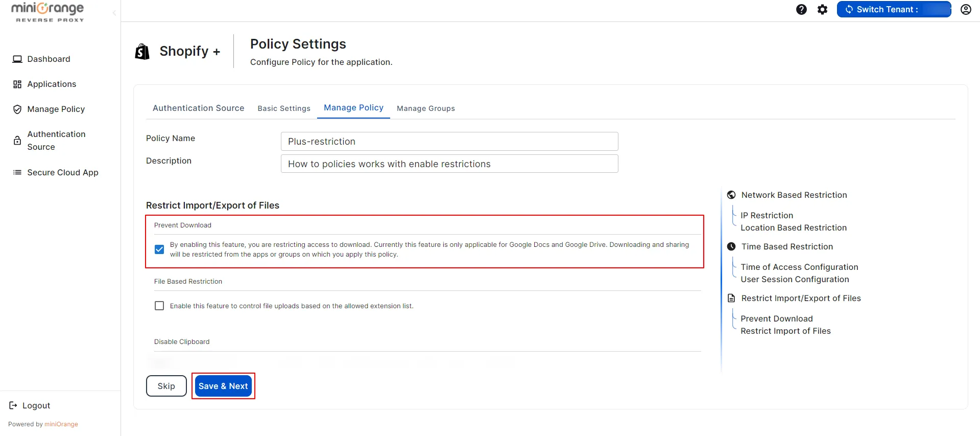
Task: Click the Shopify bag icon
Action: tap(142, 51)
